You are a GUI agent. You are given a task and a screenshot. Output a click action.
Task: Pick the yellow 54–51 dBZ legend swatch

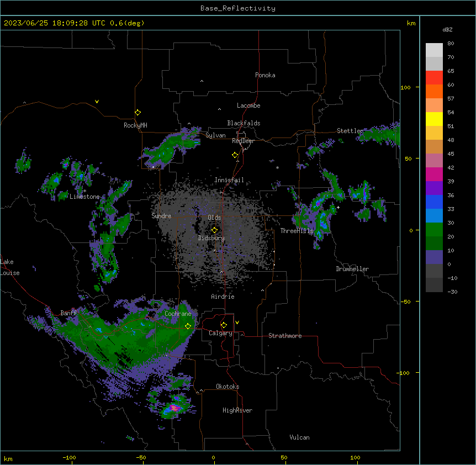coord(434,119)
